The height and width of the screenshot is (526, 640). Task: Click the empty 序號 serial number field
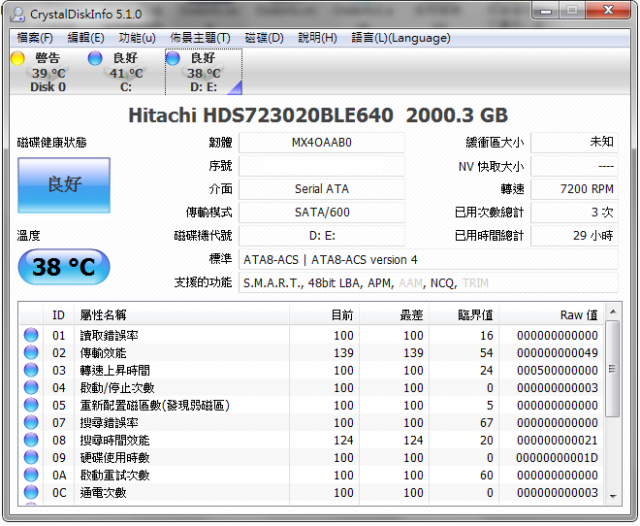coord(322,166)
